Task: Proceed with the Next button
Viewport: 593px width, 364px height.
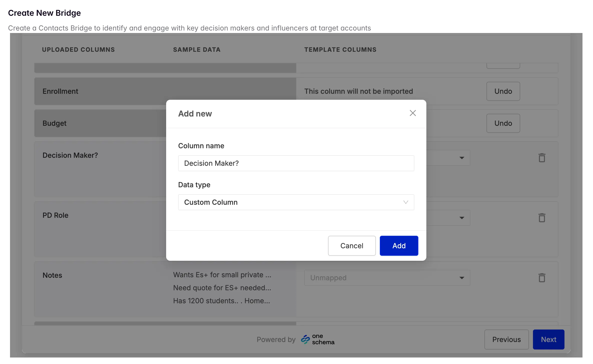Action: tap(548, 339)
